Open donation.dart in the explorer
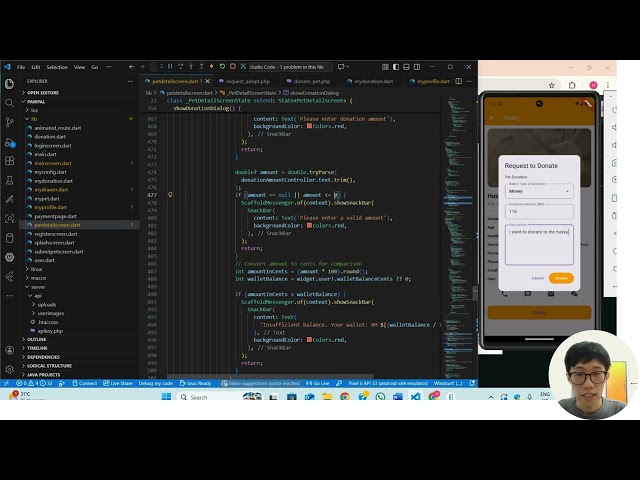 (50, 137)
